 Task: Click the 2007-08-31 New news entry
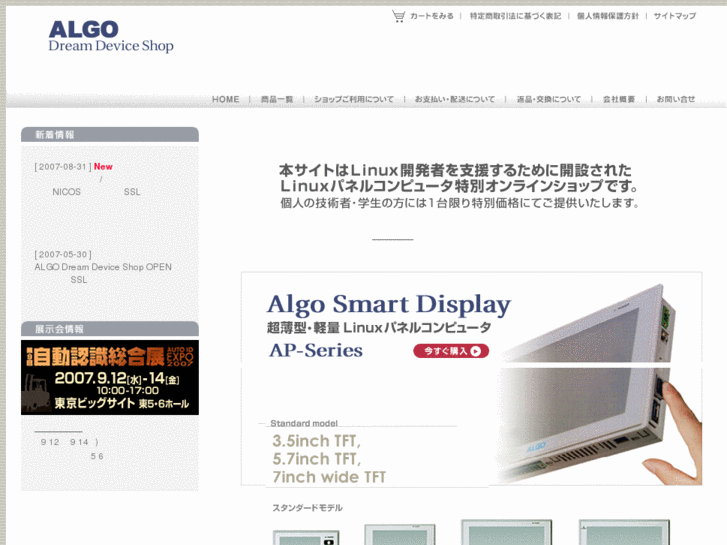click(x=74, y=167)
